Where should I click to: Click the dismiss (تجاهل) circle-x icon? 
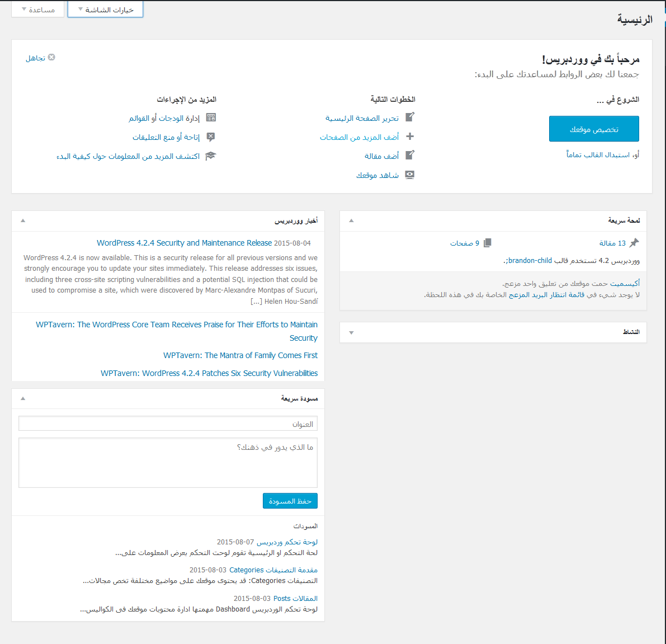tap(51, 57)
